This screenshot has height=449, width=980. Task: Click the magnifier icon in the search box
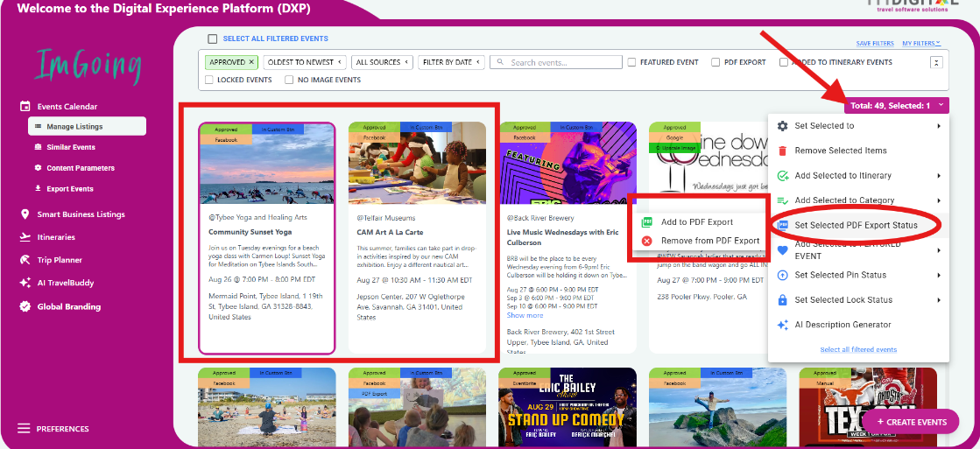tap(501, 62)
